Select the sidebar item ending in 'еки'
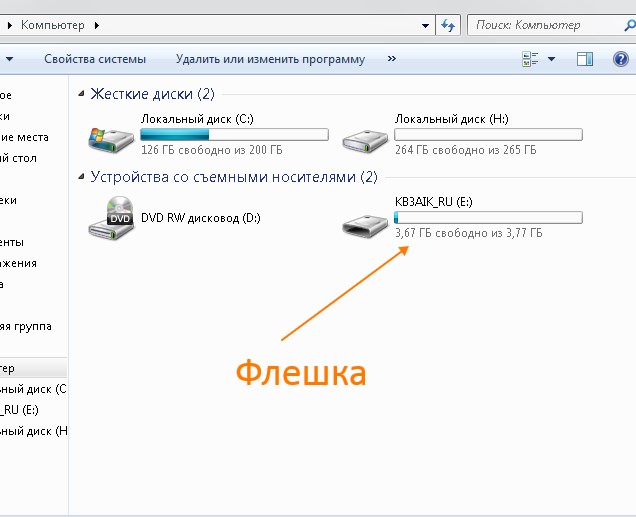The height and width of the screenshot is (517, 636). coord(9,200)
